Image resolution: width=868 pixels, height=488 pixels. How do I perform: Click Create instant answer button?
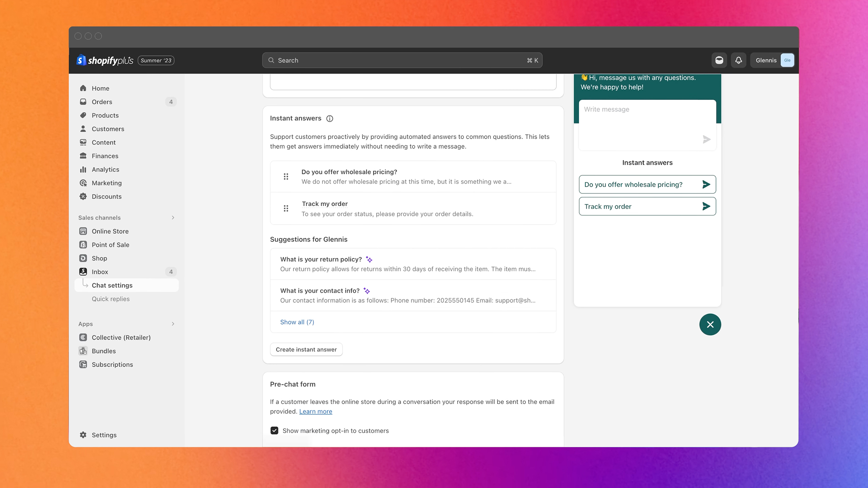[x=306, y=349]
